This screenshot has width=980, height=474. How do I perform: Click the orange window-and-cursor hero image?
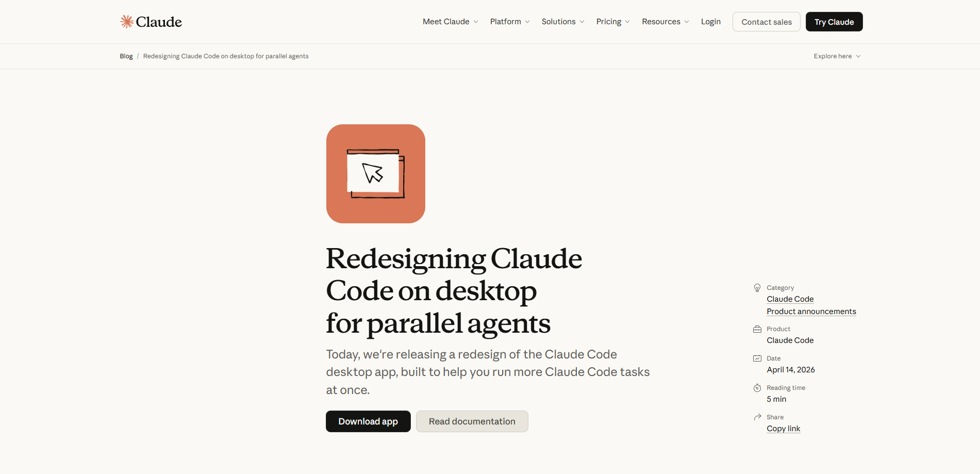point(376,174)
